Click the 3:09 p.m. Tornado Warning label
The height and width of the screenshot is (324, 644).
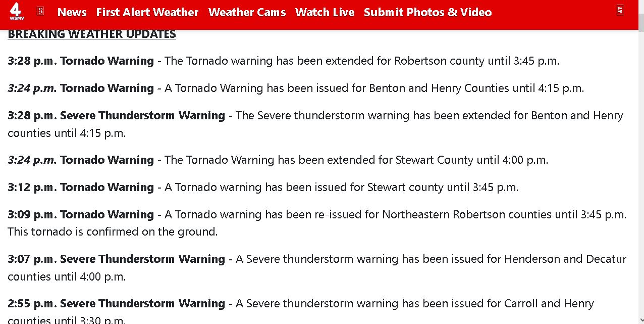[81, 214]
